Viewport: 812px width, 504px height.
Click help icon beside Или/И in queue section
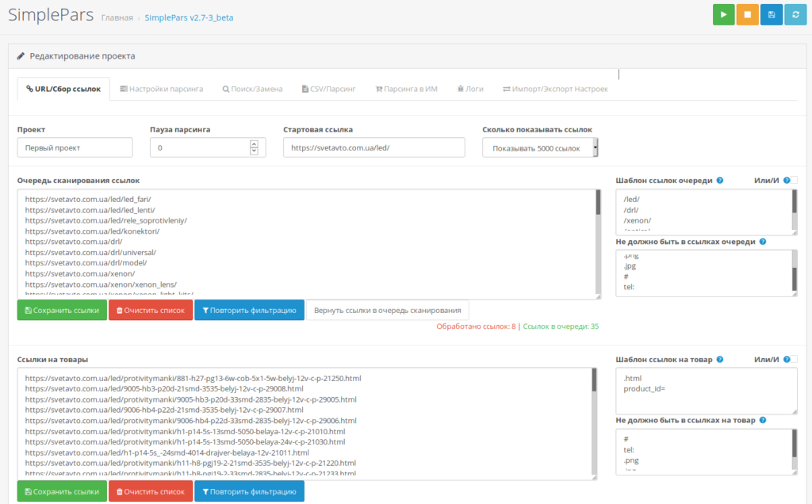(x=787, y=181)
